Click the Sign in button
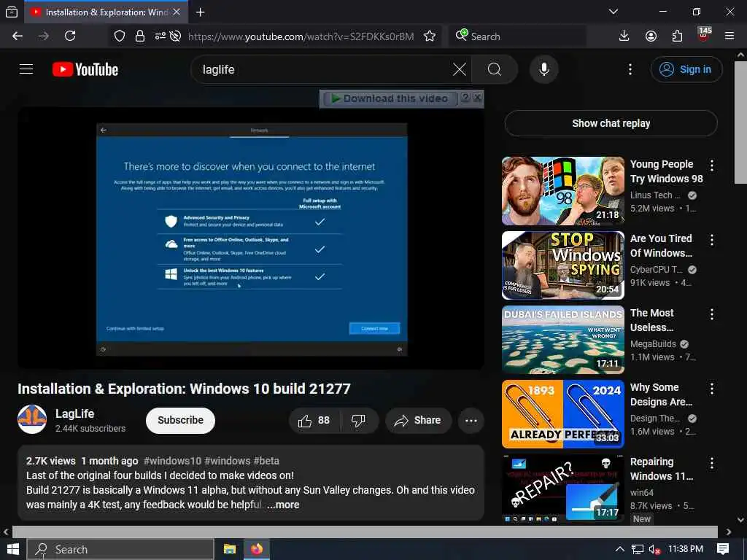This screenshot has height=560, width=747. pos(686,69)
